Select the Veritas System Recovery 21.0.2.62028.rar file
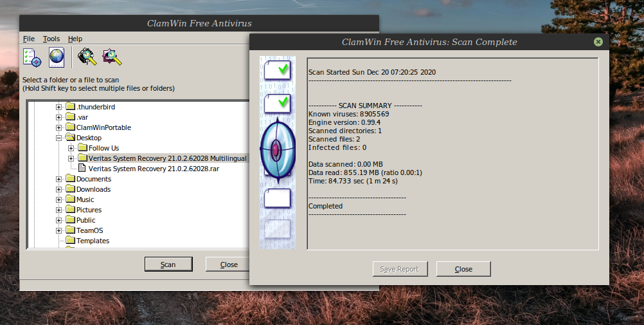 click(x=154, y=168)
